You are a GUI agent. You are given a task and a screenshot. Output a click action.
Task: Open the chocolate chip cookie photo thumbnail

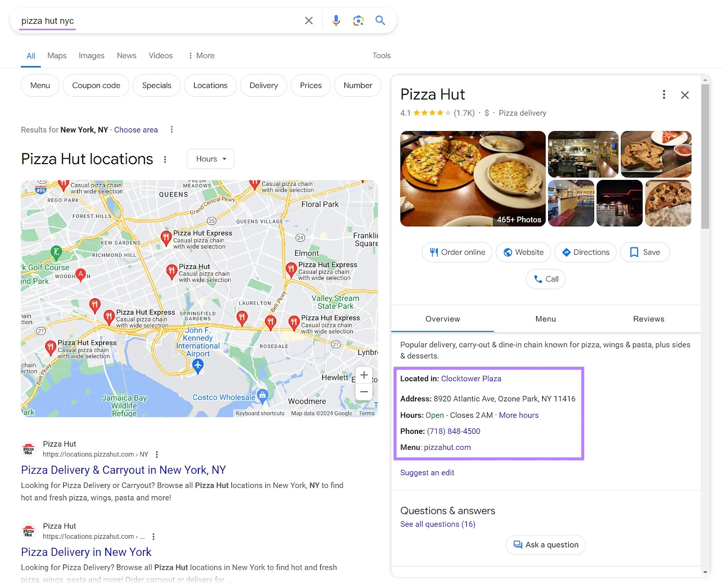coord(656,154)
